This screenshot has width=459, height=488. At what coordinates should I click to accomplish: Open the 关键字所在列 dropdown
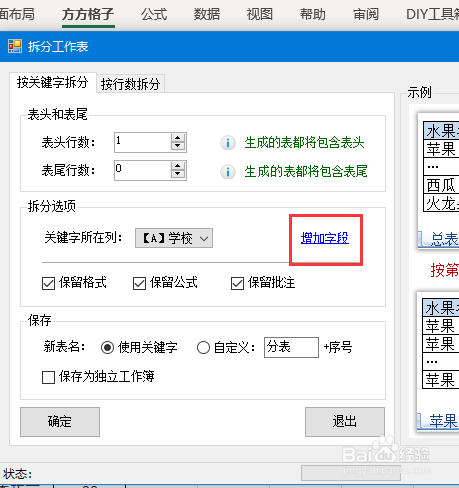click(174, 238)
